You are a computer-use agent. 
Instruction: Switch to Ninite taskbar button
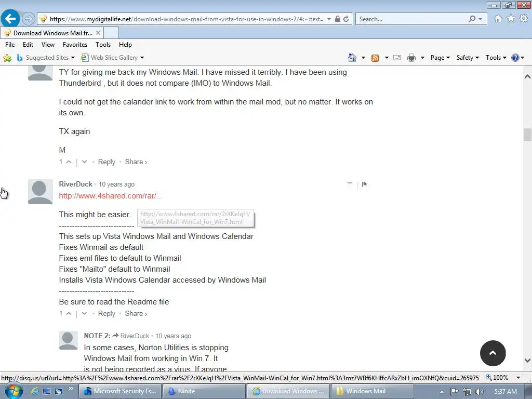coord(204,391)
